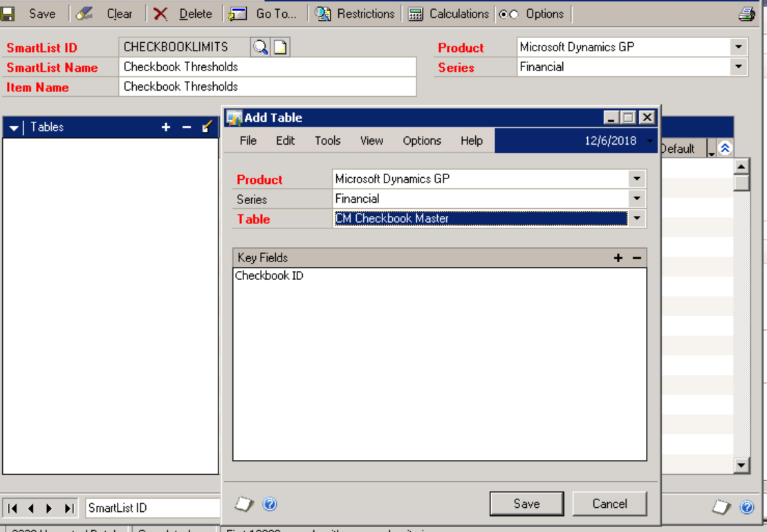Click the Item Name input field

tap(268, 86)
